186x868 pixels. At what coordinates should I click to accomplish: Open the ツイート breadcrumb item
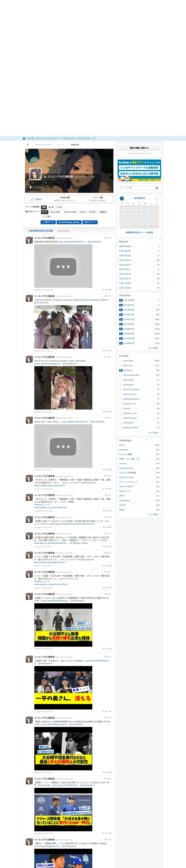pos(61,145)
